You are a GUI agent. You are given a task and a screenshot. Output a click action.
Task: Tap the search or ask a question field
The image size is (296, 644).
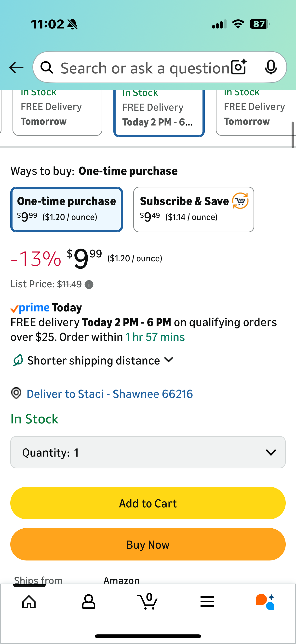coord(145,68)
